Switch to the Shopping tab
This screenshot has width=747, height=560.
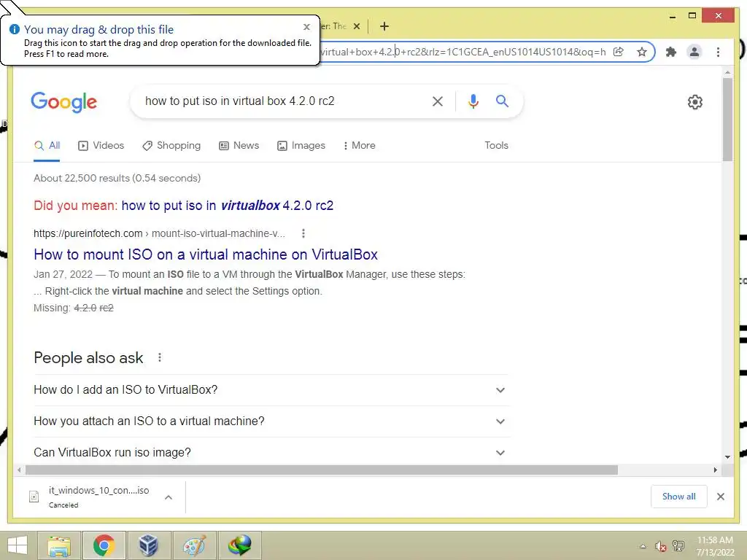pos(171,146)
